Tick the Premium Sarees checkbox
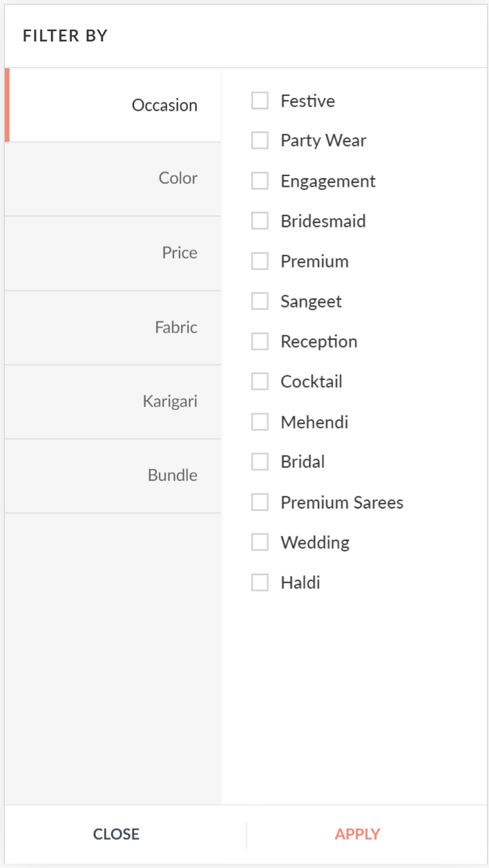This screenshot has width=489, height=868. [x=260, y=502]
